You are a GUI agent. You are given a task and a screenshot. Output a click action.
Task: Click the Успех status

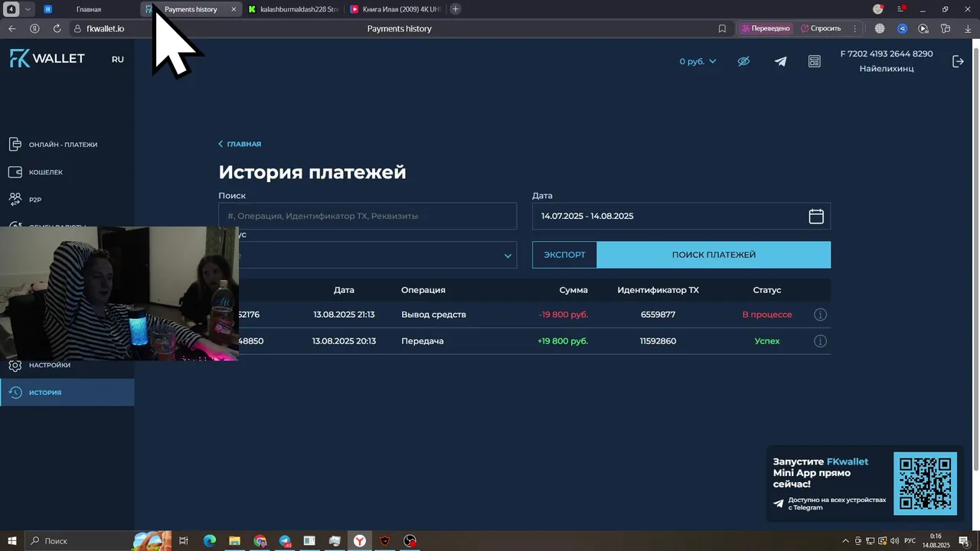(767, 341)
